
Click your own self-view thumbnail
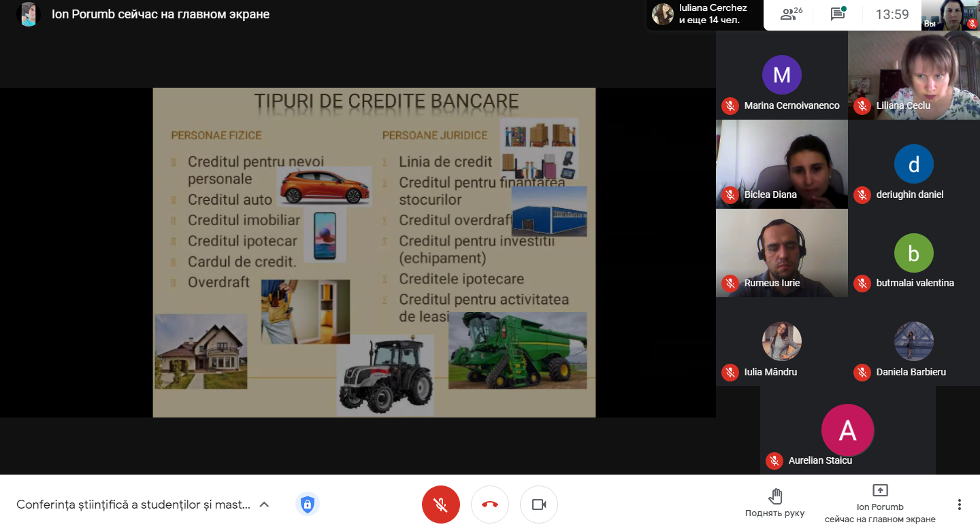click(x=950, y=14)
